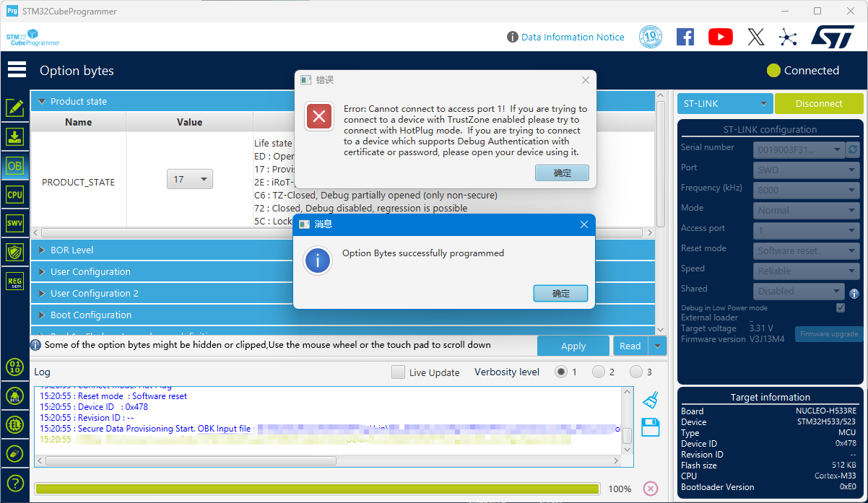The width and height of the screenshot is (868, 503).
Task: Open the Port SWD dropdown
Action: coord(806,170)
